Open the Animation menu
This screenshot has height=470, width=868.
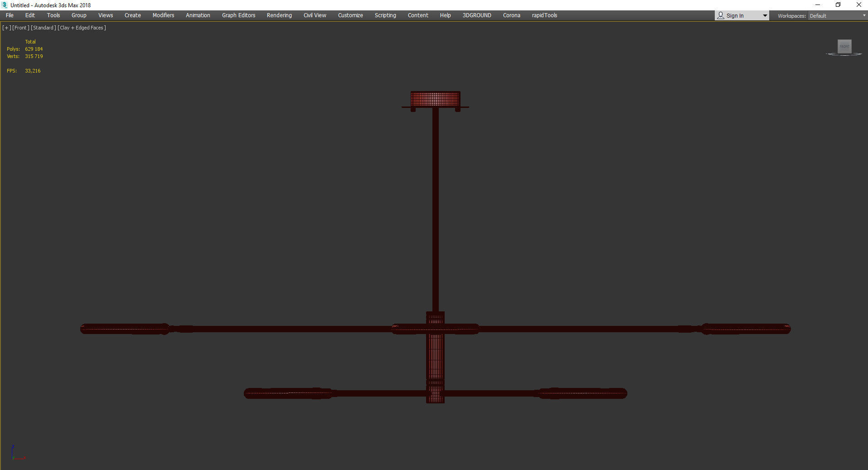tap(198, 15)
